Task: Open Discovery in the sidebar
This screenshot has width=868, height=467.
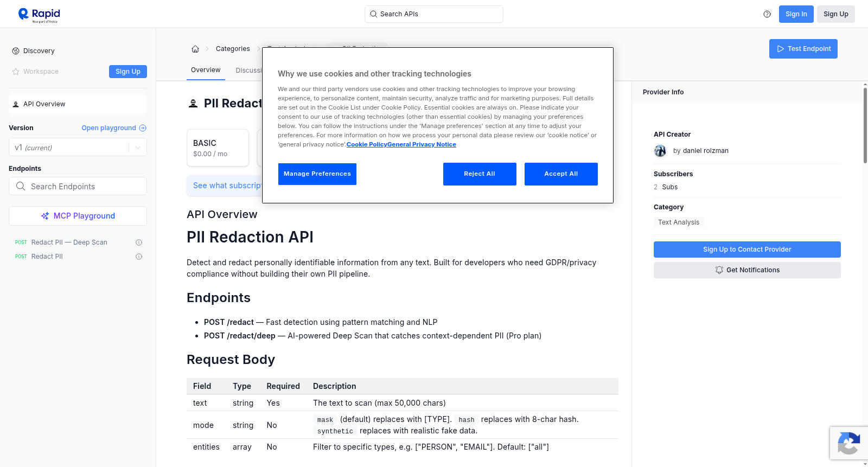Action: coord(39,51)
